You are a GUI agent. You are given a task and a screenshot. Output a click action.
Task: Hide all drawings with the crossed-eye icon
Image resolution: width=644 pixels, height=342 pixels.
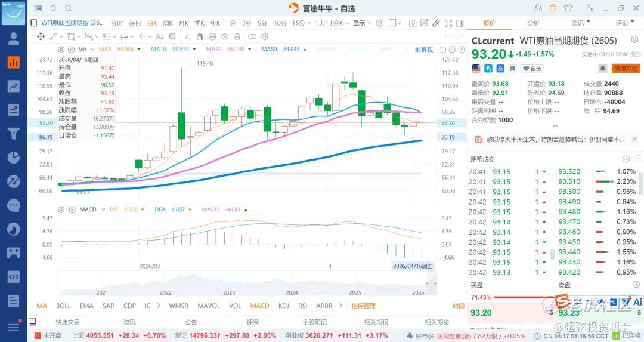pyautogui.click(x=225, y=36)
